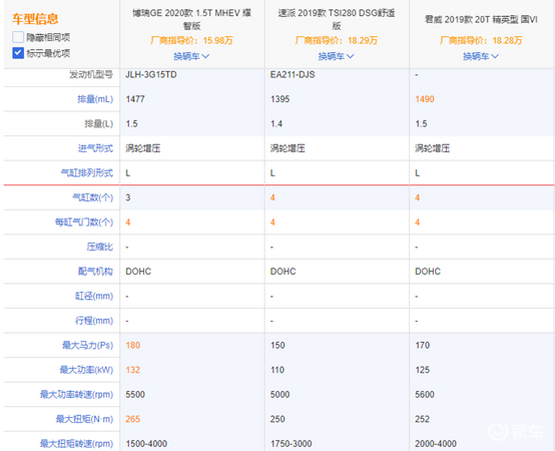This screenshot has height=451, width=555.
Task: Click max power value 132
Action: (133, 370)
